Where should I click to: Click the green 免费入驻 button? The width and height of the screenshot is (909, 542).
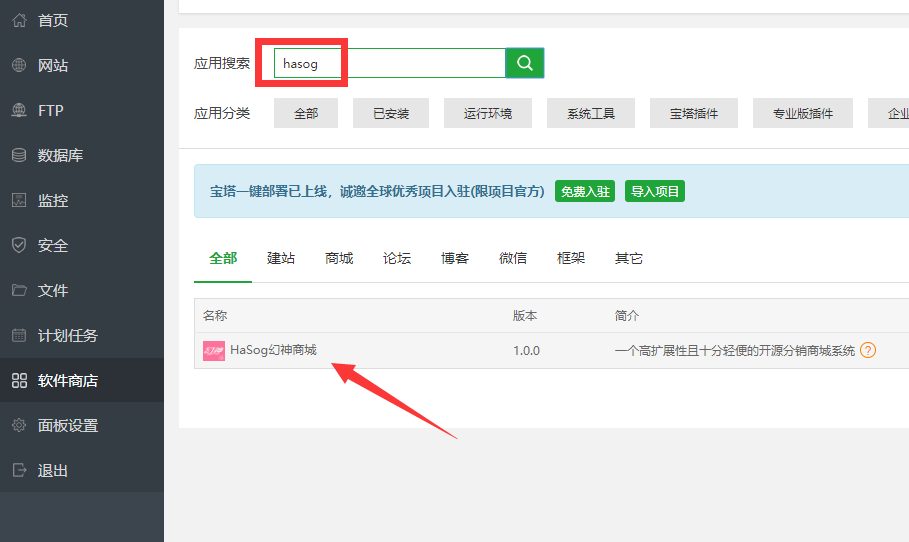coord(585,191)
